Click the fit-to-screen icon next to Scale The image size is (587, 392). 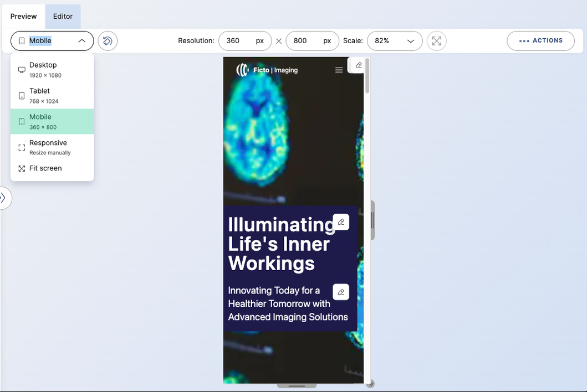point(437,41)
